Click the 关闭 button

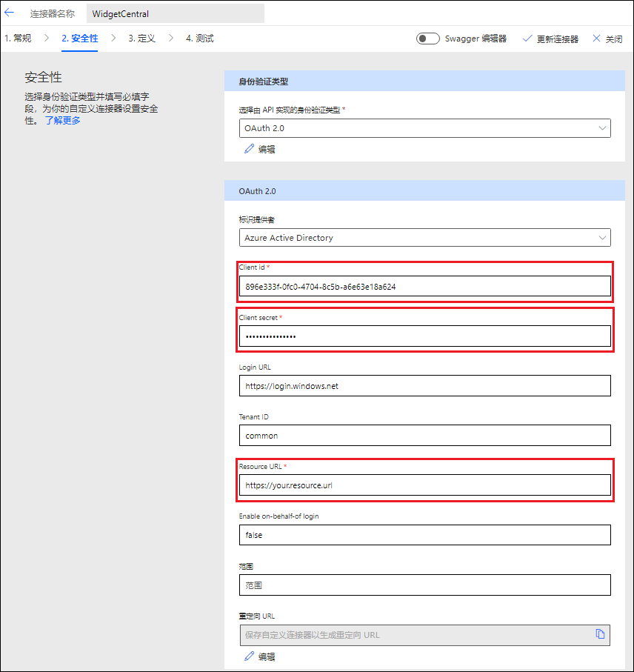pyautogui.click(x=607, y=39)
